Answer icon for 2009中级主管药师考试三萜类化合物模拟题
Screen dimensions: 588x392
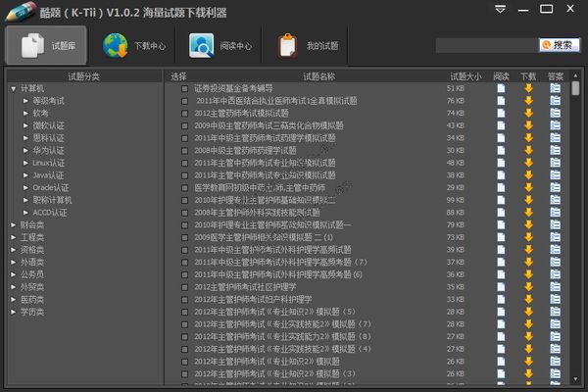[x=556, y=125]
